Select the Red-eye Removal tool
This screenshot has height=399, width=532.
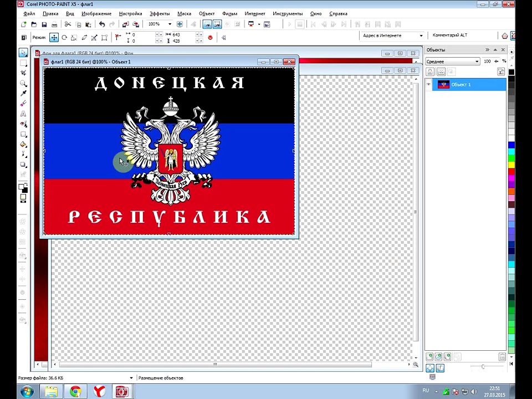[23, 124]
